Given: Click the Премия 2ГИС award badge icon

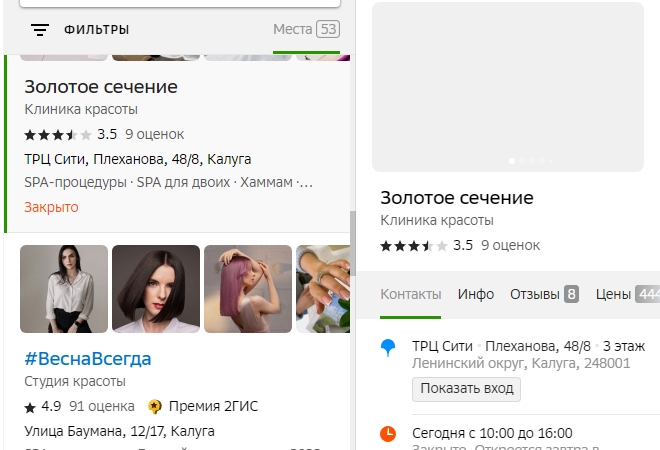Looking at the screenshot, I should click(155, 407).
